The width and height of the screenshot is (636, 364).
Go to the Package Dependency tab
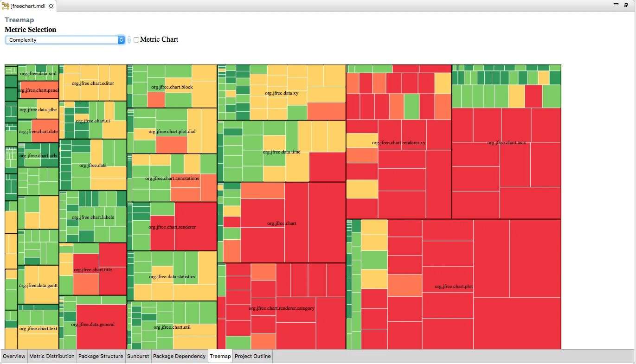click(x=180, y=356)
